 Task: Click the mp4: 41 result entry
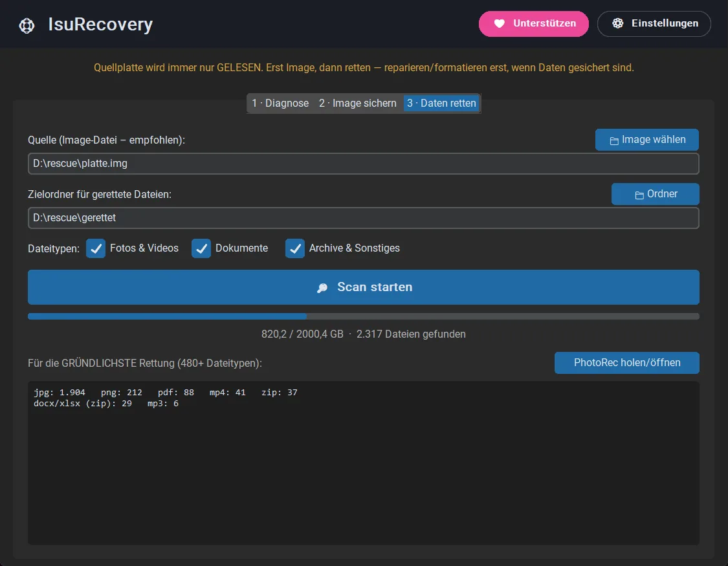228,393
